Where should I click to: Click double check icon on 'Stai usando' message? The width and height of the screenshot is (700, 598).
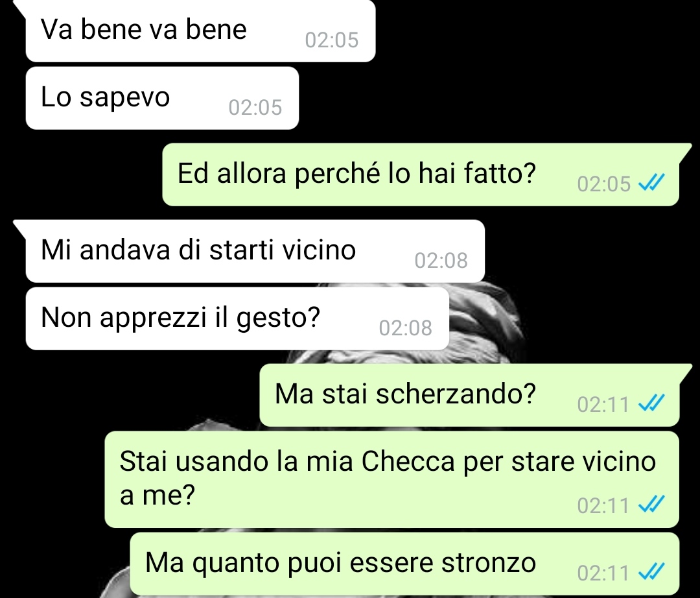click(652, 505)
